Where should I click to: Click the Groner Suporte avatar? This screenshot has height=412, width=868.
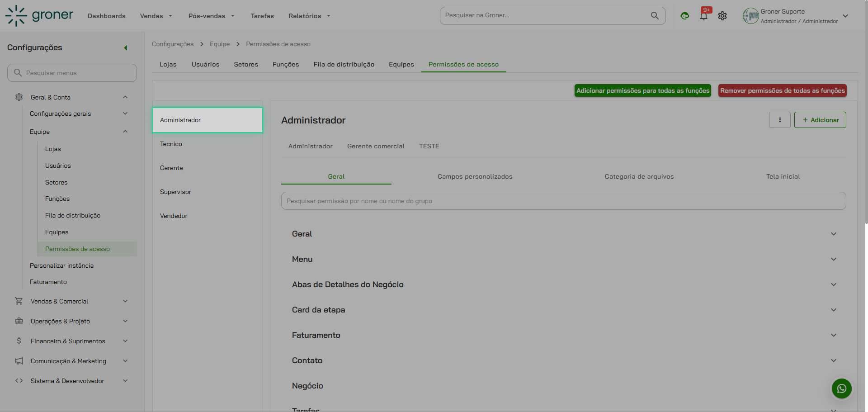[x=750, y=15]
